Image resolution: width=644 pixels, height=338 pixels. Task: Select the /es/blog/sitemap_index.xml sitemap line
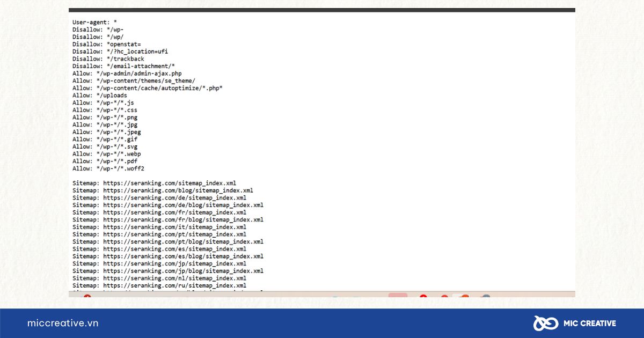click(168, 256)
